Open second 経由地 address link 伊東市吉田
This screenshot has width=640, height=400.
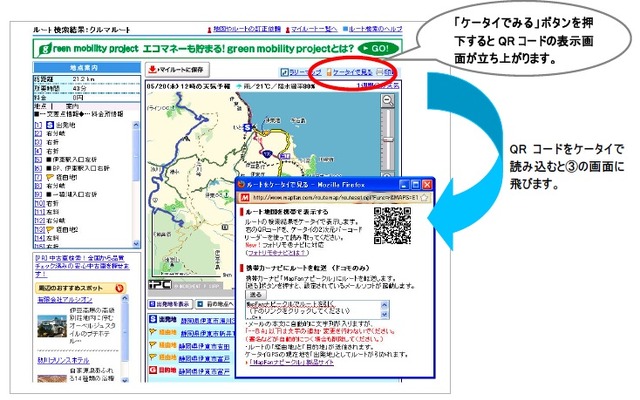point(204,347)
